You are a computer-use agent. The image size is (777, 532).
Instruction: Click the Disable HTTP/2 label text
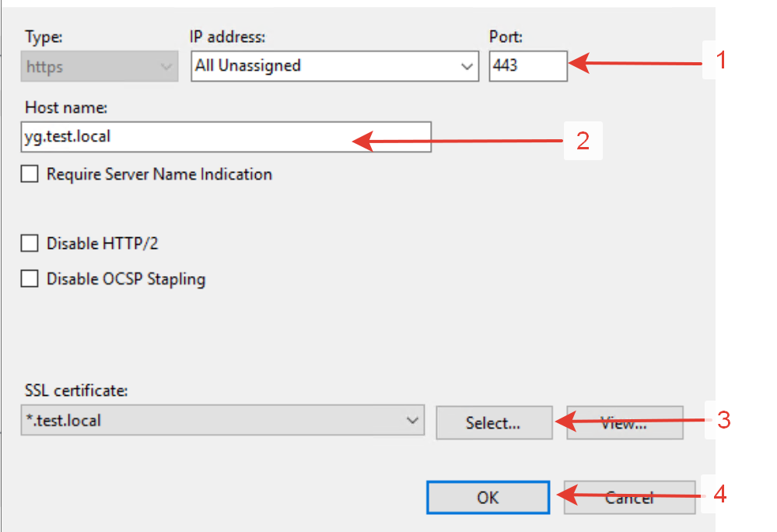pos(102,243)
